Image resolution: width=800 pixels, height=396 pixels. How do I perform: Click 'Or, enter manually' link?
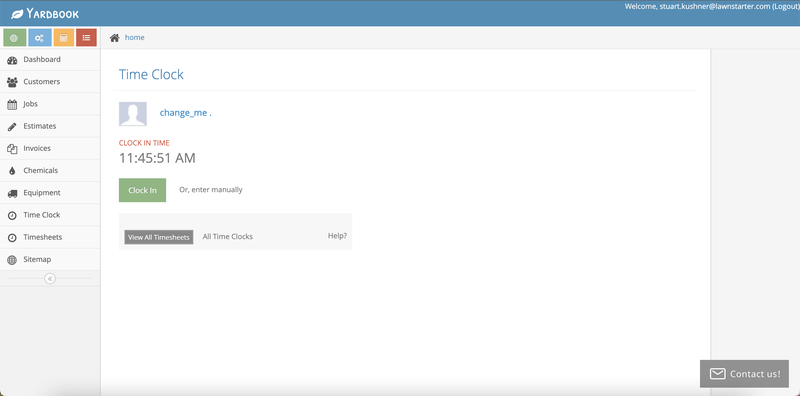click(211, 189)
